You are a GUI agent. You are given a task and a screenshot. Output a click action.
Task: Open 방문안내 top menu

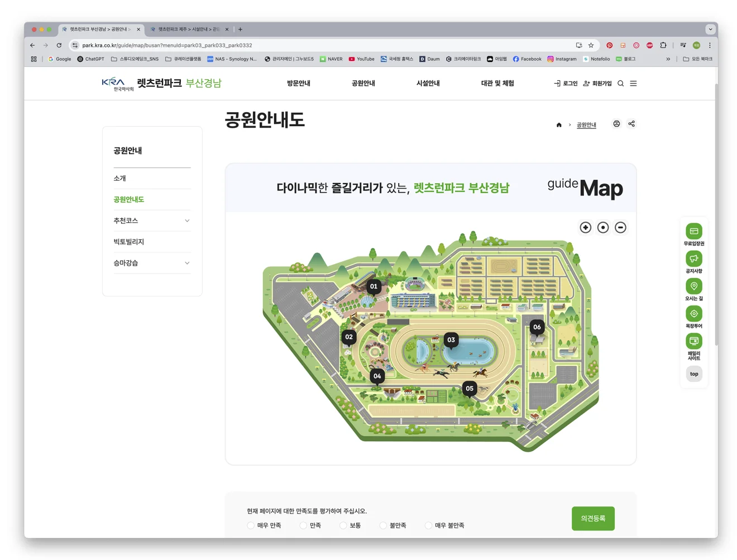299,83
